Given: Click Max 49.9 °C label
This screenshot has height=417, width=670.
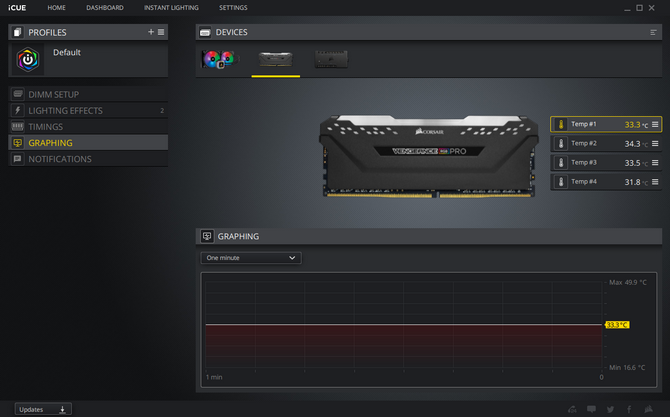Looking at the screenshot, I should coord(628,282).
